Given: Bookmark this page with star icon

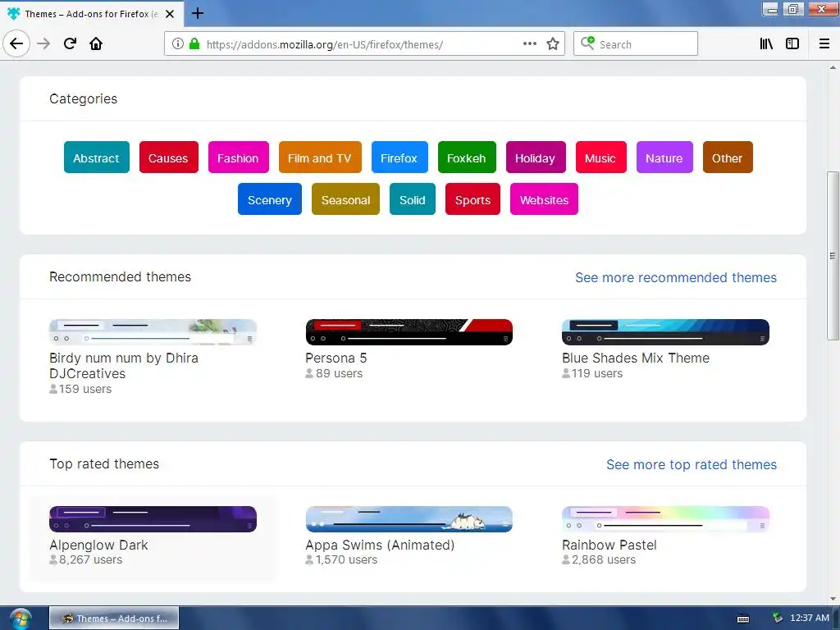Looking at the screenshot, I should point(553,44).
